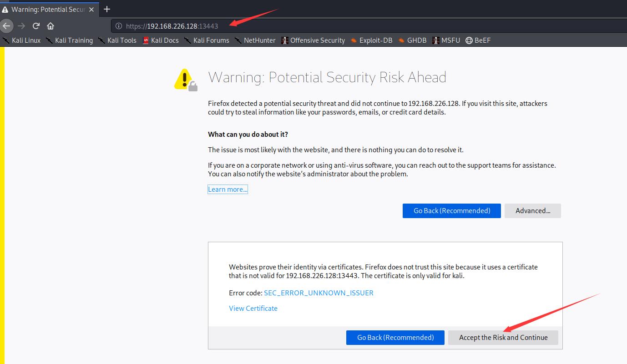
Task: Open a new tab with plus button
Action: click(107, 9)
